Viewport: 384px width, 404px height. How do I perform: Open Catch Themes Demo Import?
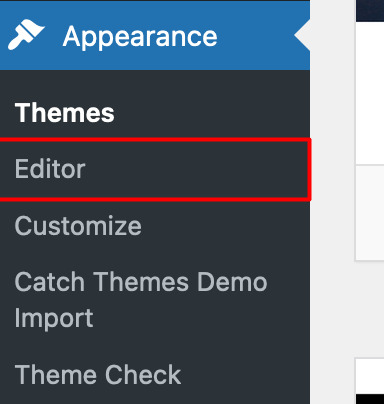tap(141, 300)
